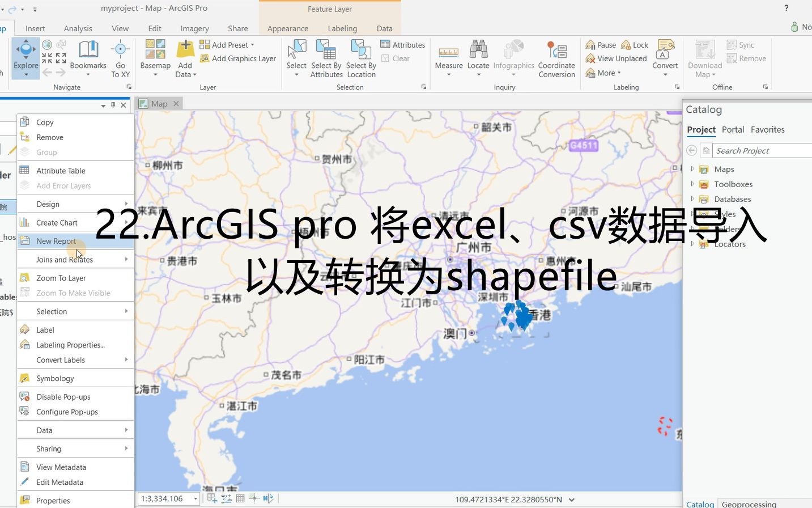The image size is (812, 508).
Task: Click the catalog back arrow
Action: pos(691,150)
